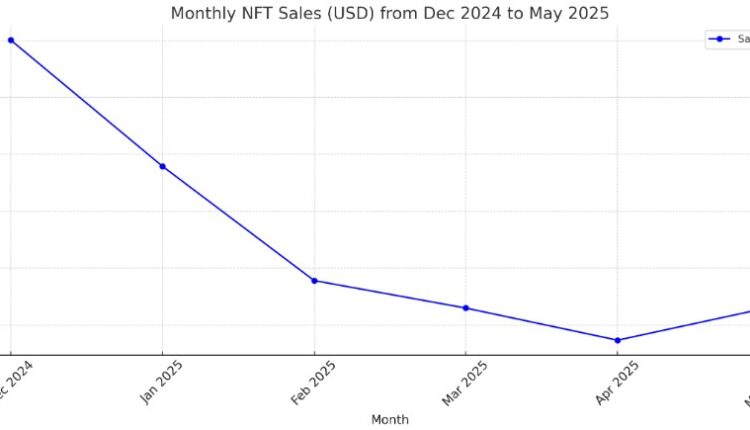The height and width of the screenshot is (430, 750).
Task: Click the Jan 2025 x-axis label
Action: 162,382
